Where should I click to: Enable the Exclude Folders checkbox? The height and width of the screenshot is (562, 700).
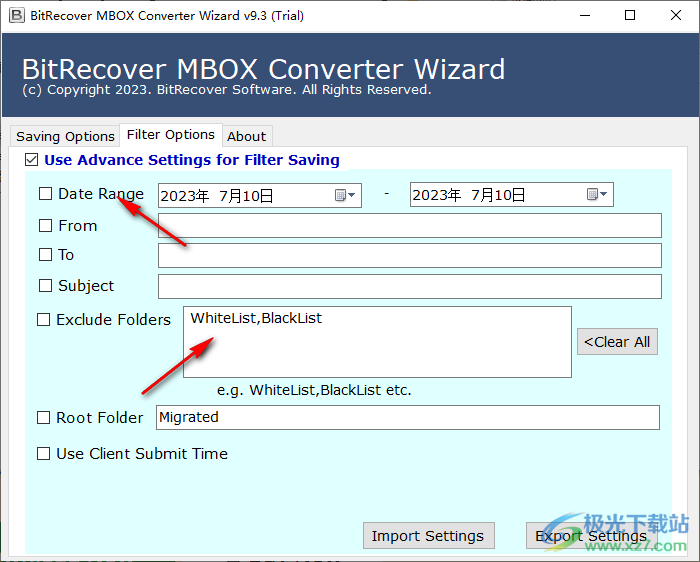43,320
